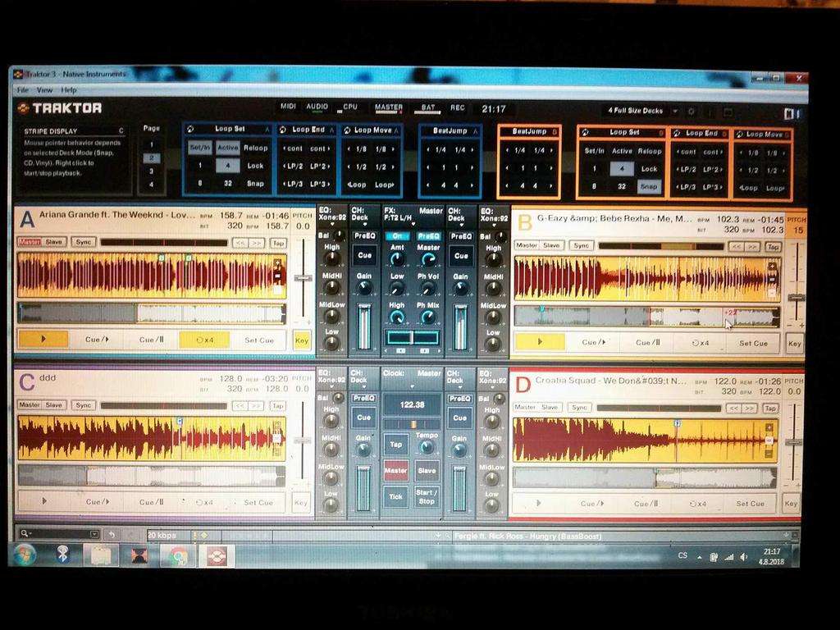The width and height of the screenshot is (840, 630).
Task: Click the Deck A pitch fader handle
Action: (x=304, y=278)
